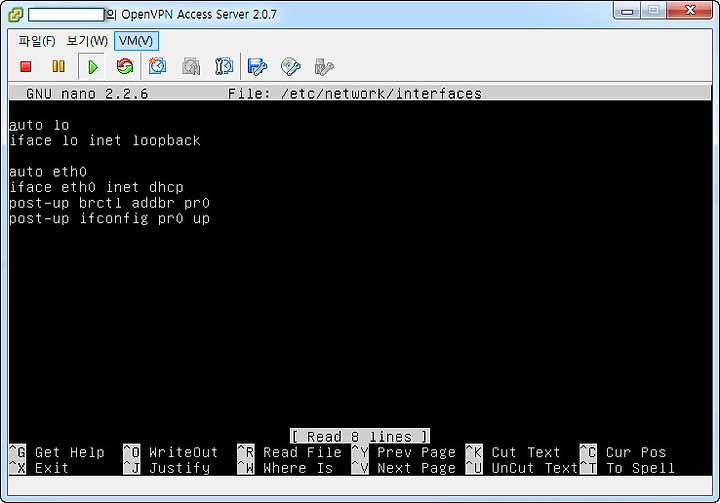Click the ^W Where Is shortcut
Image resolution: width=720 pixels, height=503 pixels.
[285, 468]
